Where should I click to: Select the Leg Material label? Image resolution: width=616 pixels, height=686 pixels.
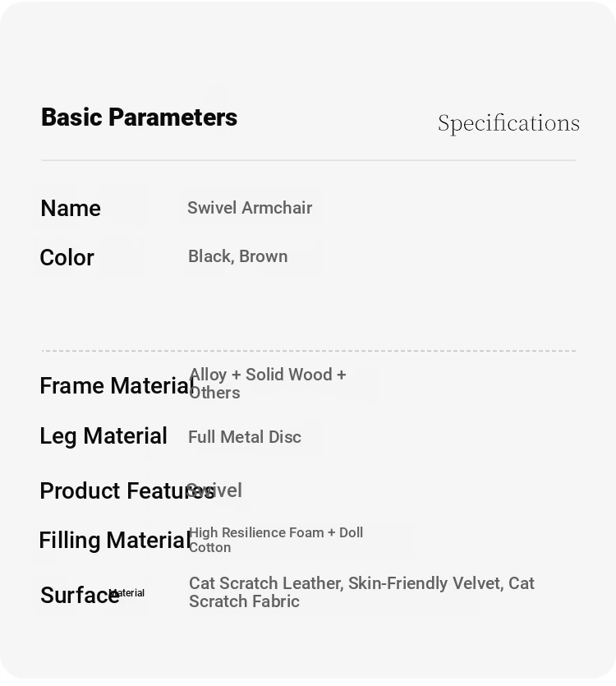[x=103, y=436]
